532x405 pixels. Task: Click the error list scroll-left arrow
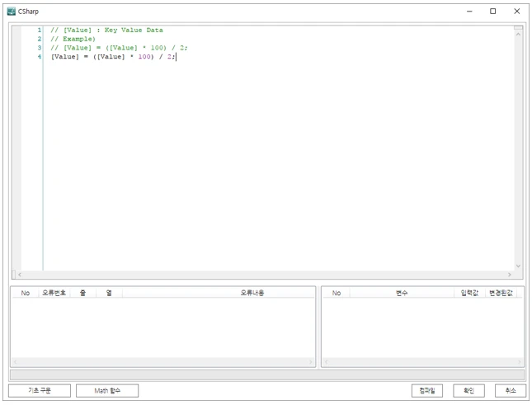[x=16, y=362]
